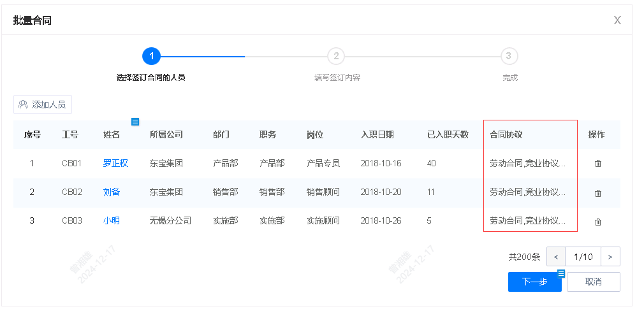This screenshot has height=316, width=644.
Task: Cancel with the 取消 button
Action: point(593,282)
